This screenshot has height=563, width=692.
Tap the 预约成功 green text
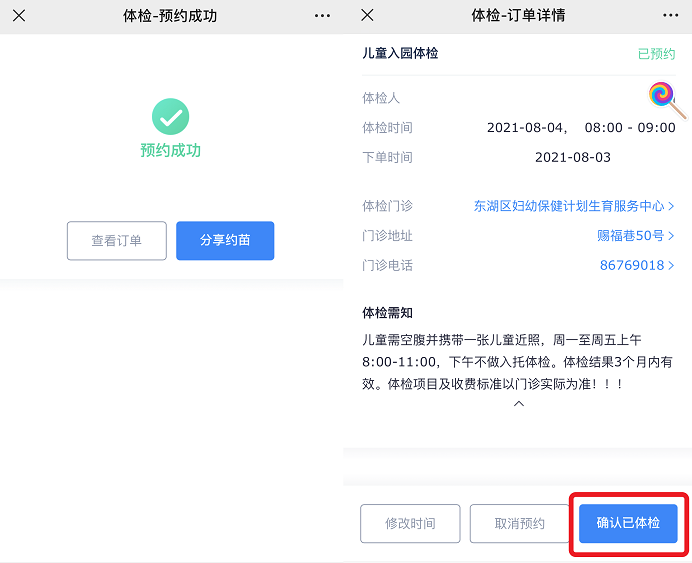coord(171,151)
